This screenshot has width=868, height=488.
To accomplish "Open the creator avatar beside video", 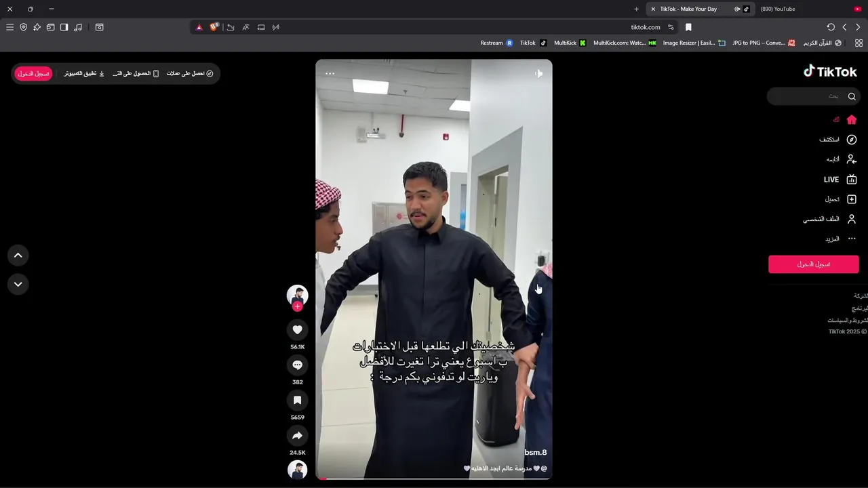I will pyautogui.click(x=297, y=295).
